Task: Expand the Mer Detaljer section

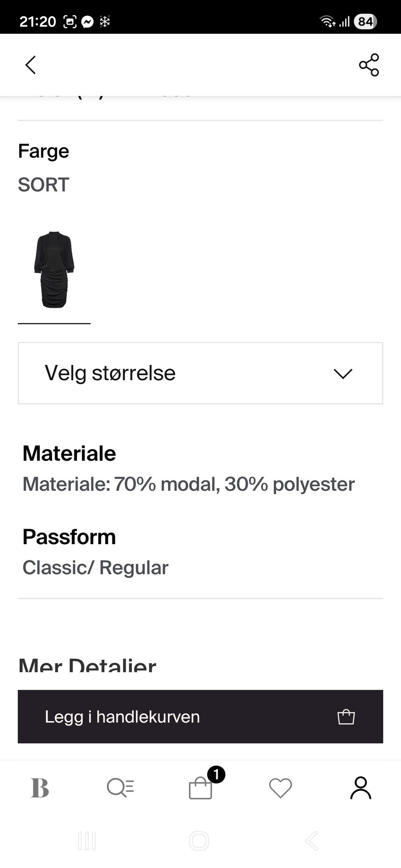Action: 87,664
